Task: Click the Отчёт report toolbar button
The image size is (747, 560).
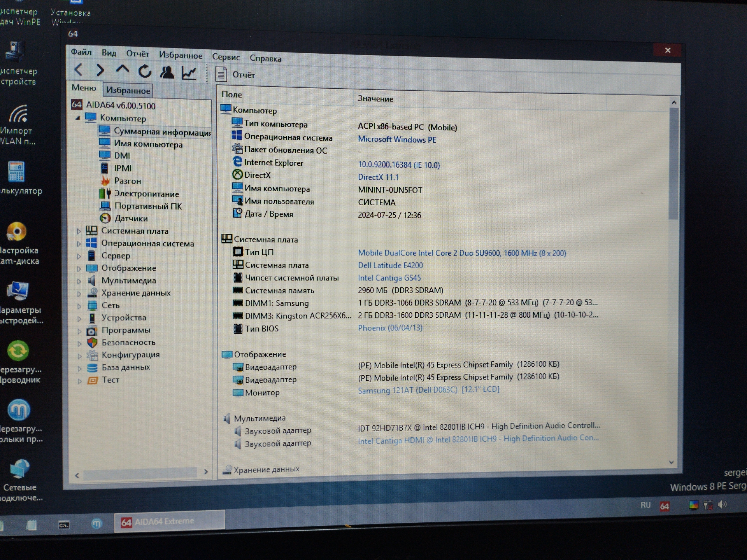Action: (x=235, y=74)
